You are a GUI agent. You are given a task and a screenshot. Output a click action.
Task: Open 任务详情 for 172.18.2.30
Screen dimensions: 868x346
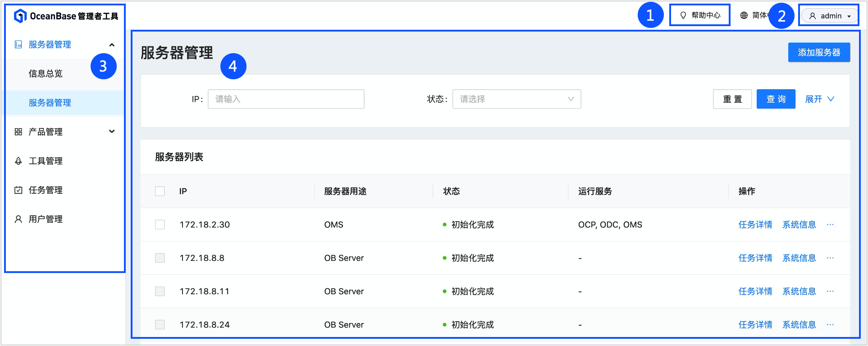tap(755, 224)
